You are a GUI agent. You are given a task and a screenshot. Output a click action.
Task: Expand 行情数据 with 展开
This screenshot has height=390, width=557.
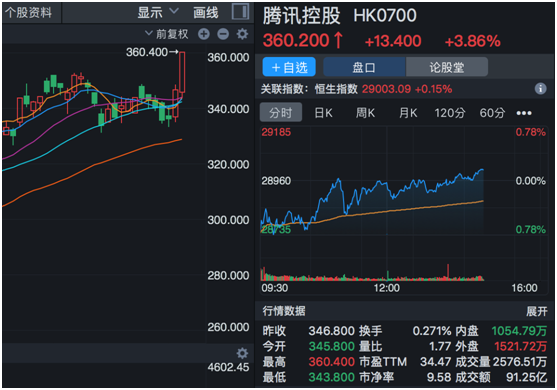[537, 311]
